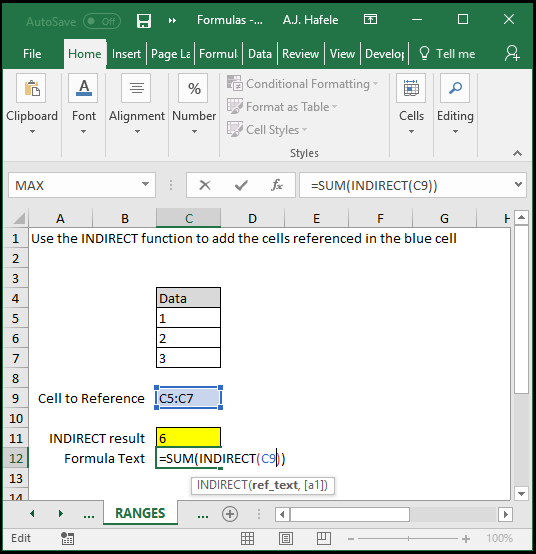
Task: Click the Save floppy disk icon
Action: (144, 21)
